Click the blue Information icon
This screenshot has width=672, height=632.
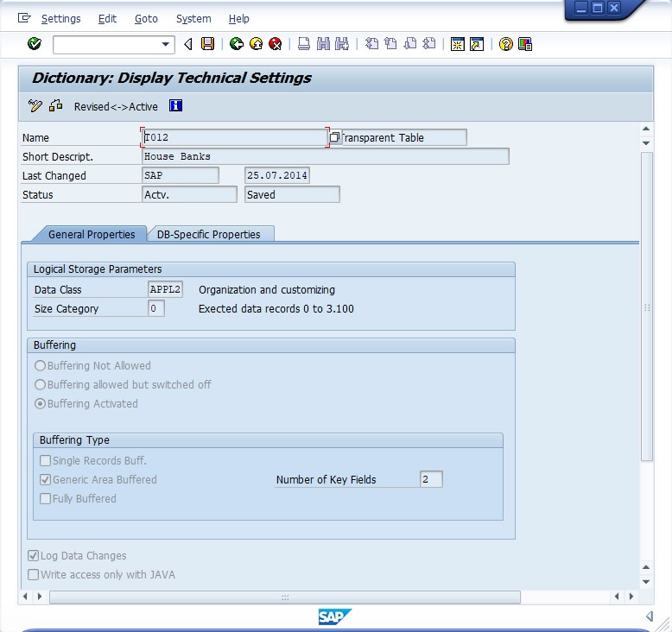click(x=175, y=105)
